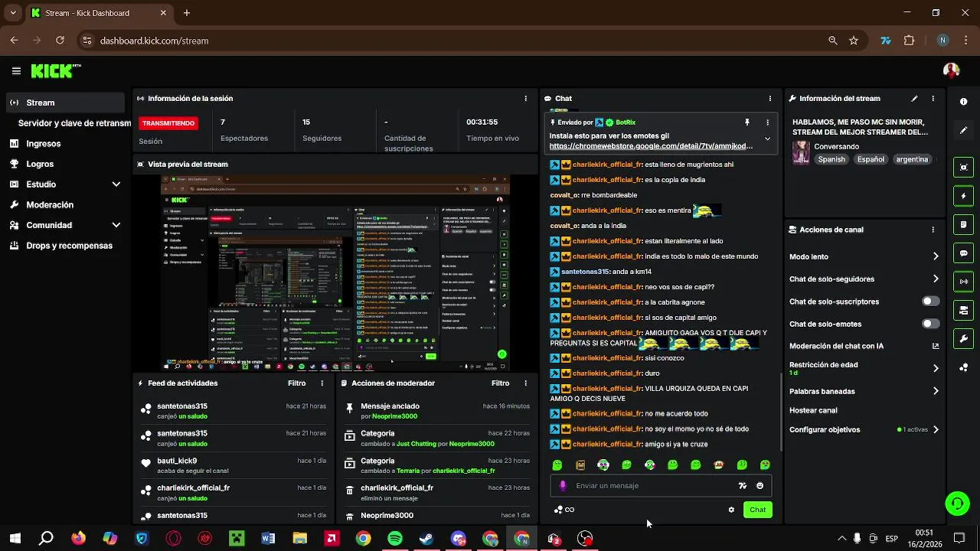Toggle Chat de solo-emotes switch
Viewport: 980px width, 551px height.
tap(930, 324)
